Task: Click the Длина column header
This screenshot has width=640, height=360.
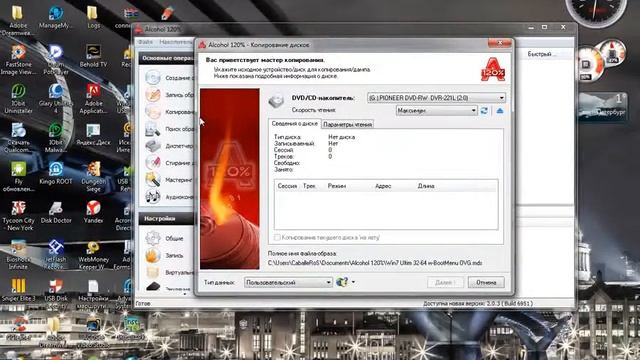Action: [x=426, y=186]
